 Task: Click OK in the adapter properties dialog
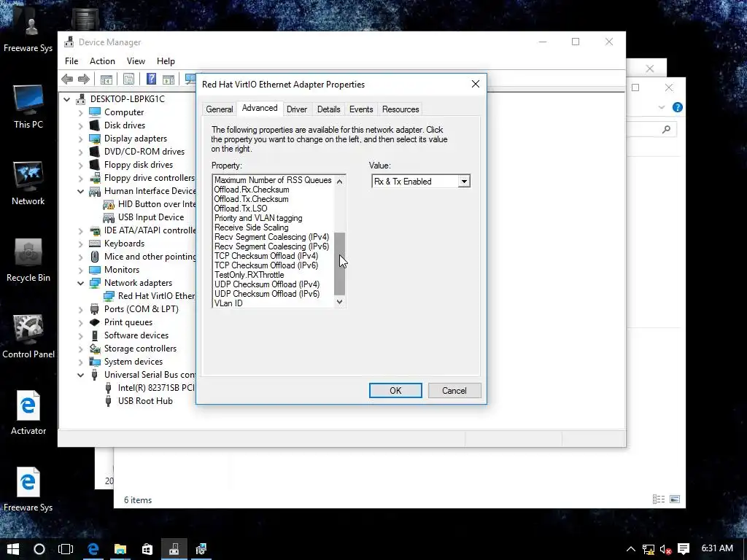[395, 391]
